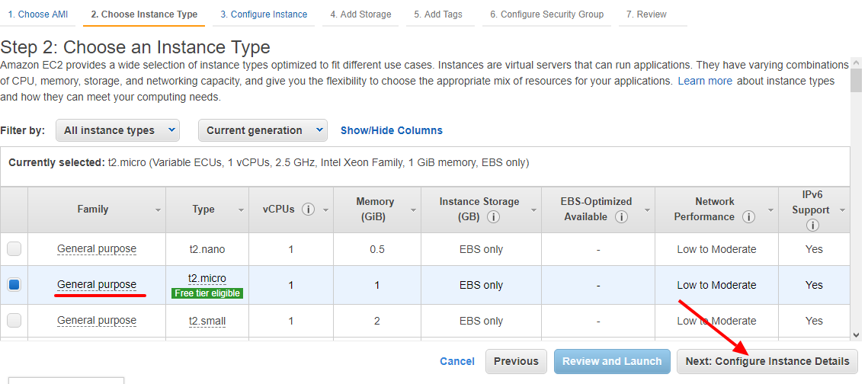Click the Free tier eligible badge
Screen dimensions: 868x384
coord(207,293)
